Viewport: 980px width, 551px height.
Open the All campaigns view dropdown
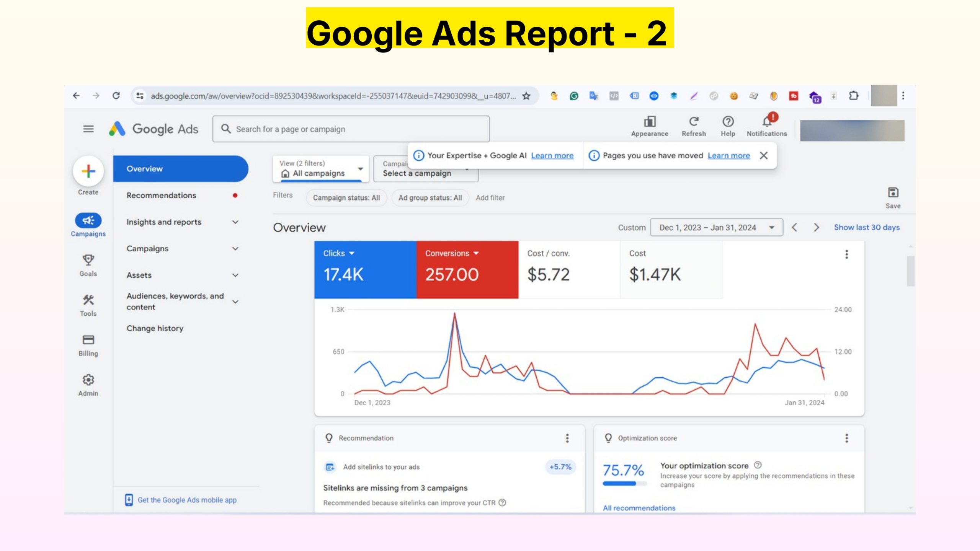pos(321,169)
